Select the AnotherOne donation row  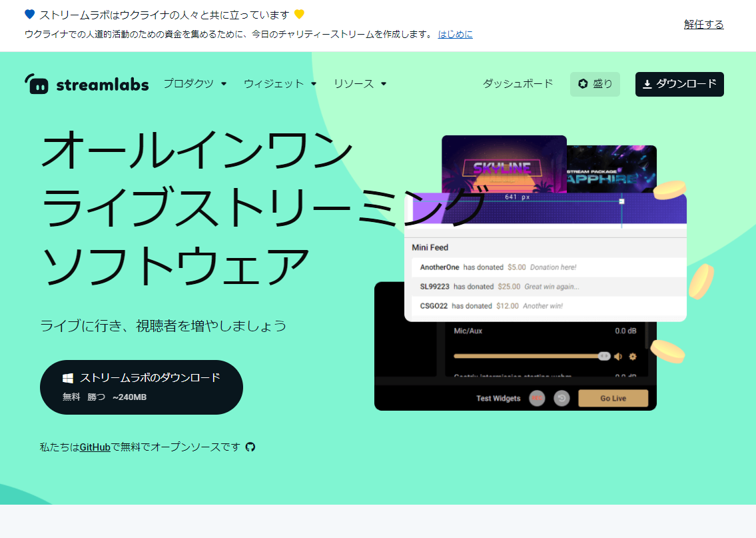548,267
